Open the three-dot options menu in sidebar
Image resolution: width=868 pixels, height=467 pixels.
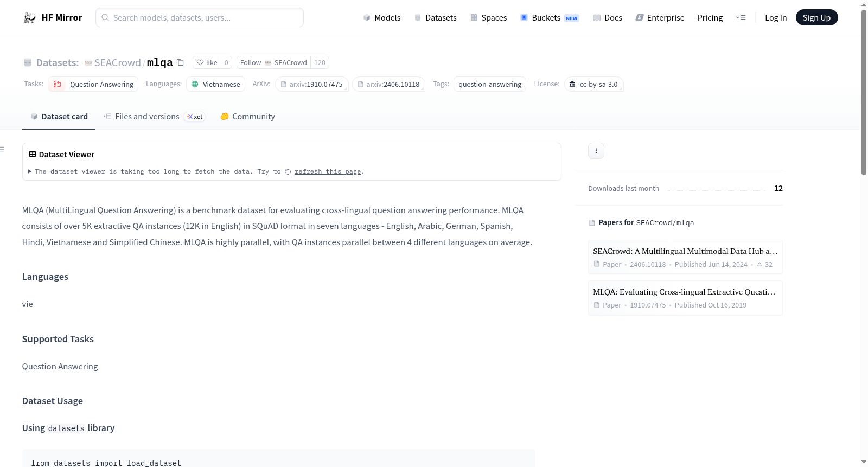596,151
